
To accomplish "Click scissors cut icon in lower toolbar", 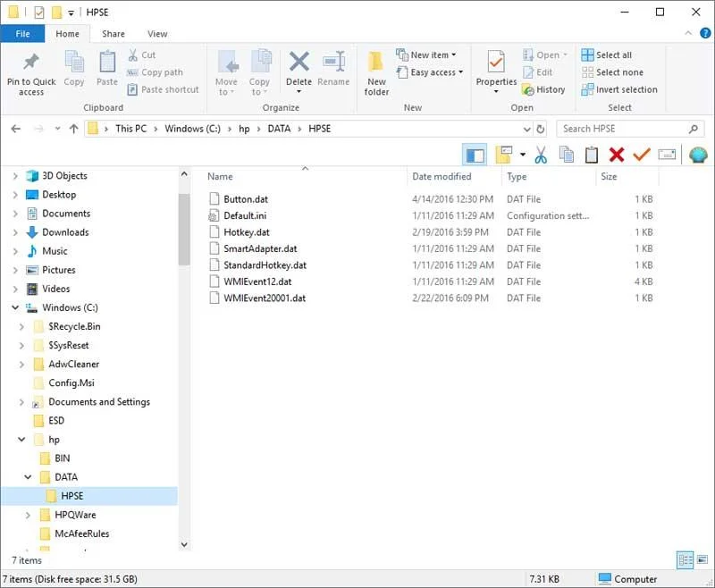I will 541,155.
